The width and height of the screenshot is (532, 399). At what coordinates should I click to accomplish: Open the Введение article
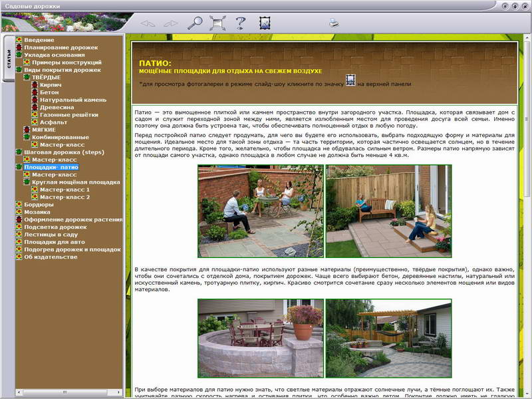39,40
